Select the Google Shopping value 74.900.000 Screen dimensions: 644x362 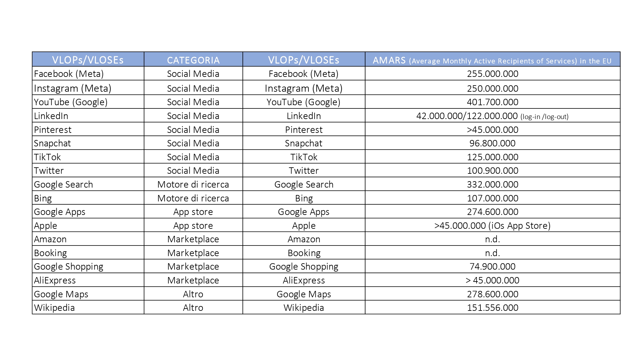point(492,266)
